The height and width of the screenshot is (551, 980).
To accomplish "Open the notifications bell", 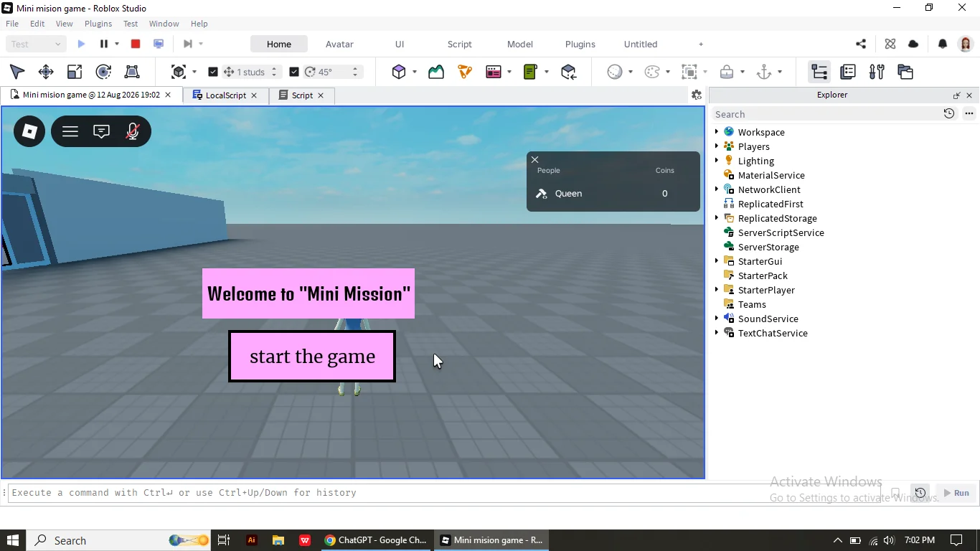I will [x=943, y=44].
